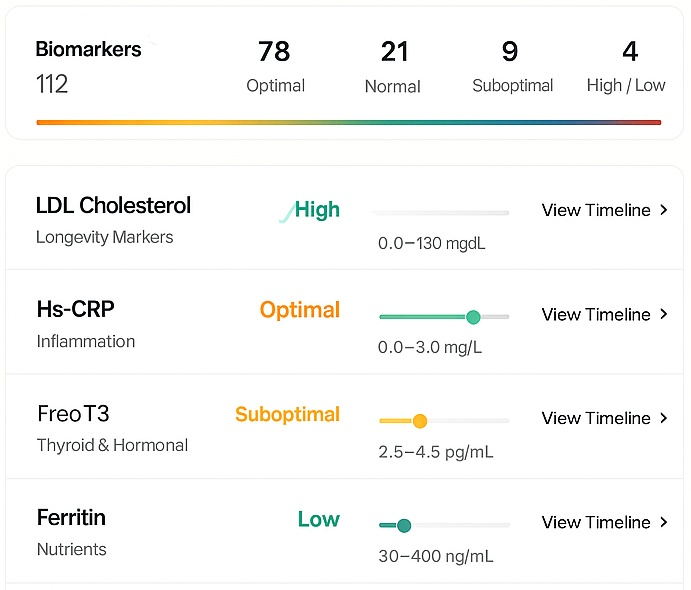
Task: Select the 4 High / Low filter
Action: tap(626, 66)
